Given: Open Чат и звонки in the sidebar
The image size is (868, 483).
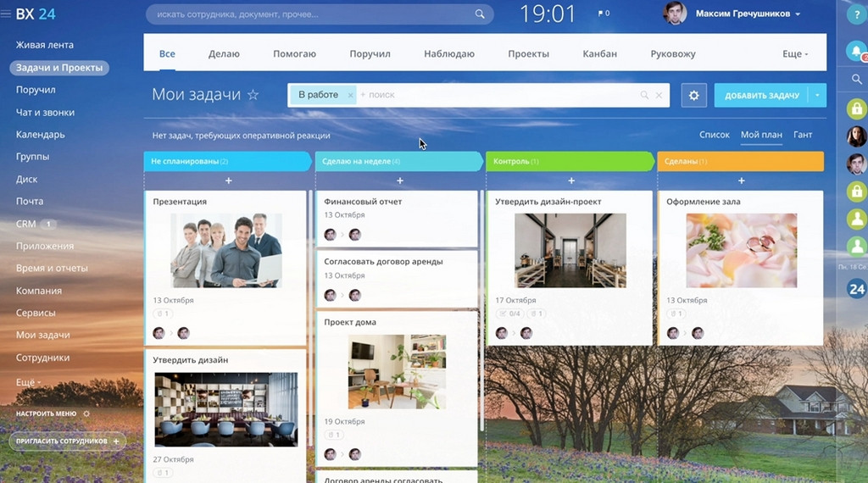Looking at the screenshot, I should tap(45, 113).
